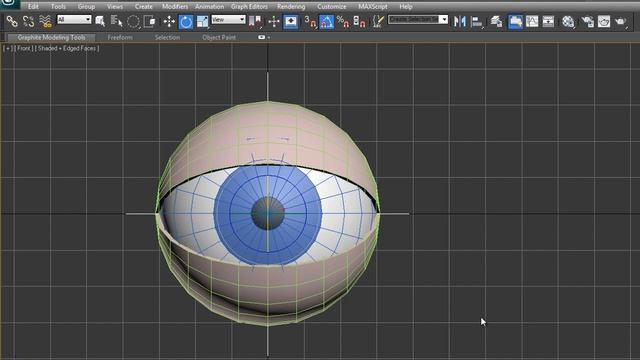Open the Views menu
Image resolution: width=640 pixels, height=360 pixels.
[x=115, y=7]
